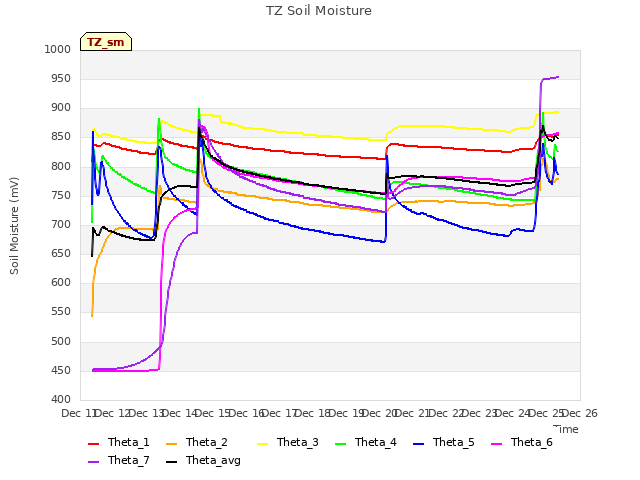Toggle the Theta_6 legend entry

522,442
